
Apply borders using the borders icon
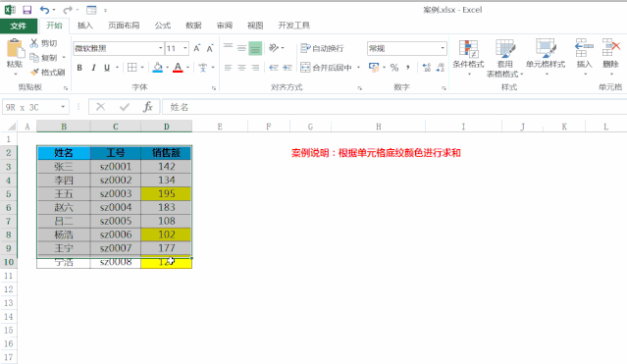(x=131, y=67)
